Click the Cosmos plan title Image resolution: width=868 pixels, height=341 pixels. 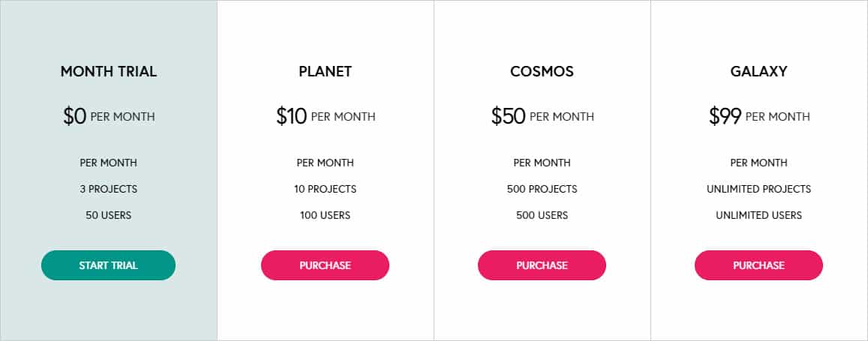point(542,72)
